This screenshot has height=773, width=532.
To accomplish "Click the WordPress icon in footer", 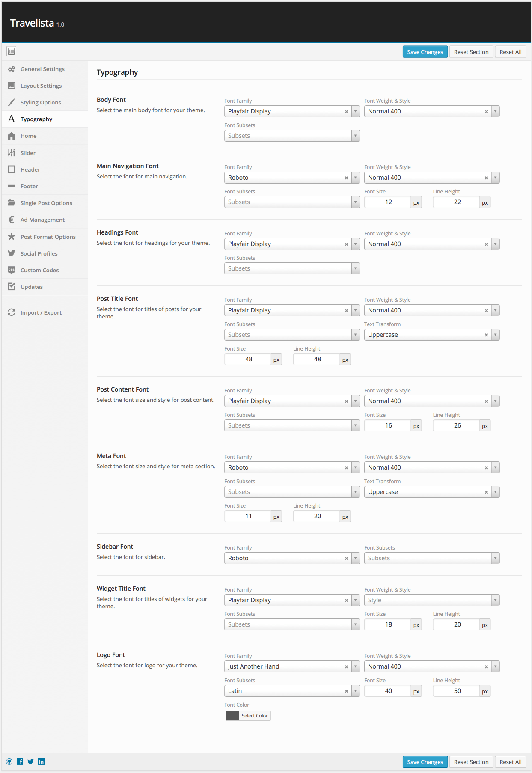I will pos(9,761).
